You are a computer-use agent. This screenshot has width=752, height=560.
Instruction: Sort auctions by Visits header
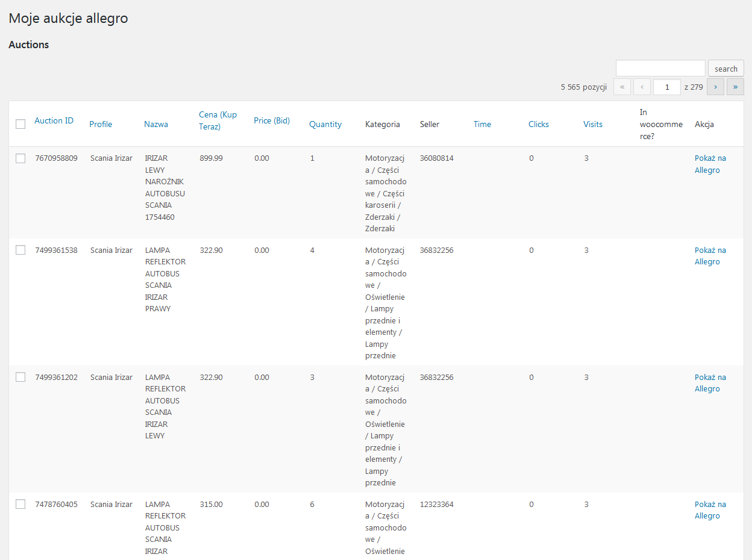tap(593, 124)
